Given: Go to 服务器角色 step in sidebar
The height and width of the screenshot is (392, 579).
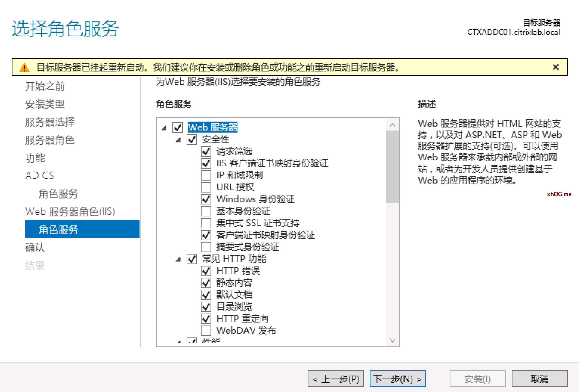Looking at the screenshot, I should 50,140.
